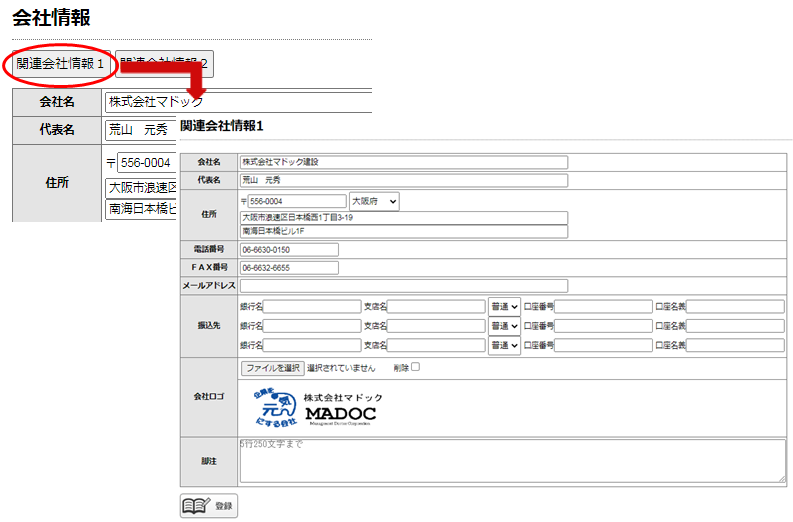This screenshot has width=793, height=522.
Task: Click the MADOC company logo image
Action: pyautogui.click(x=317, y=407)
